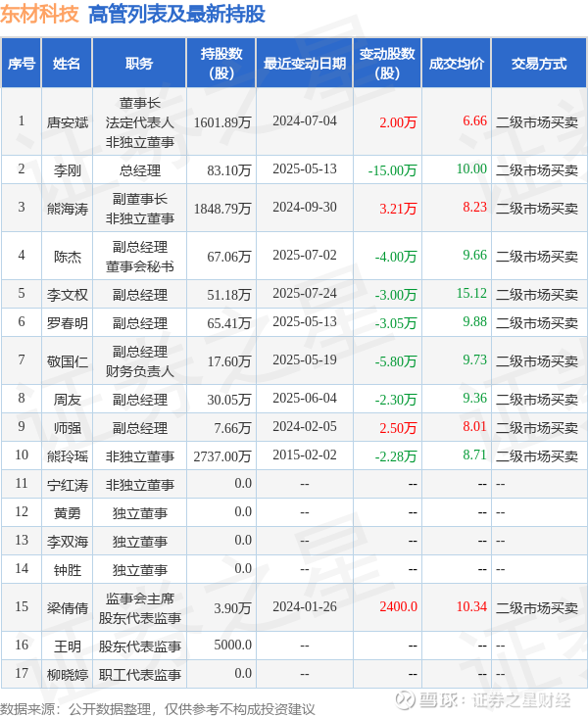Image resolution: width=588 pixels, height=718 pixels.
Task: Select the 姓名 column header
Action: 67,64
